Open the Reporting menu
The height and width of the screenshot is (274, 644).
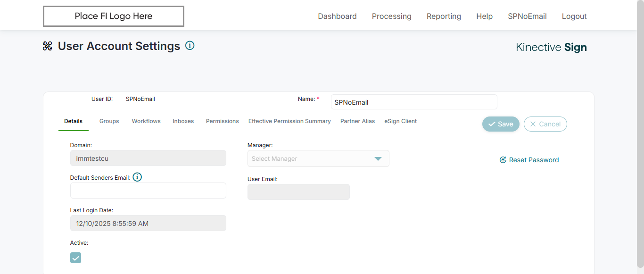click(x=444, y=17)
